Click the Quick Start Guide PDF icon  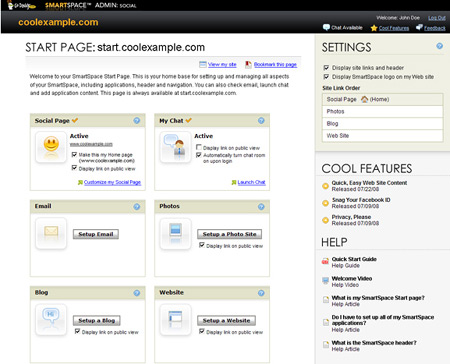tap(325, 261)
